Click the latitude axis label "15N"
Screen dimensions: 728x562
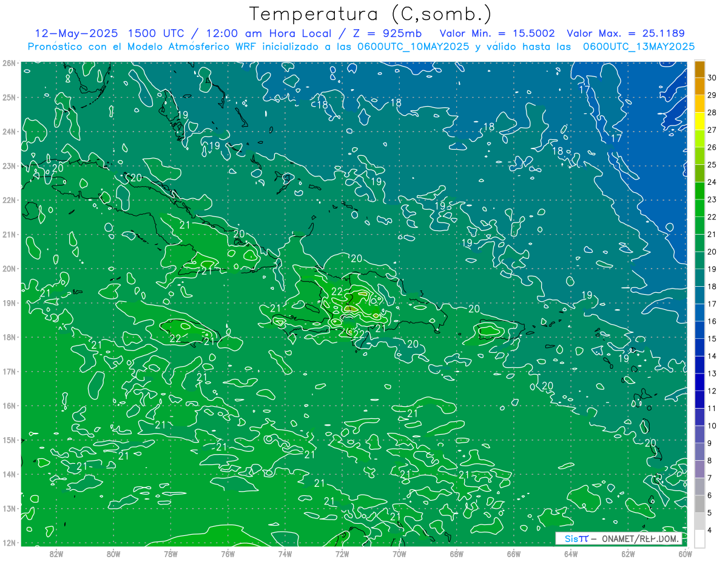(8, 440)
